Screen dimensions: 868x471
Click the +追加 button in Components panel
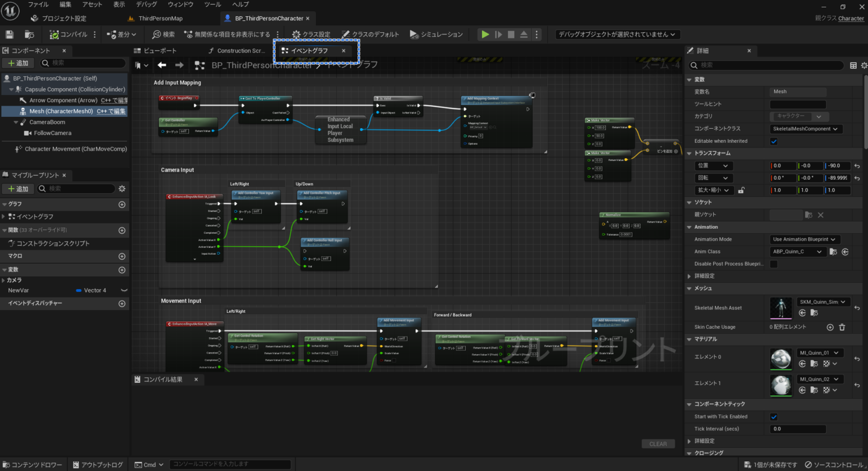point(18,63)
